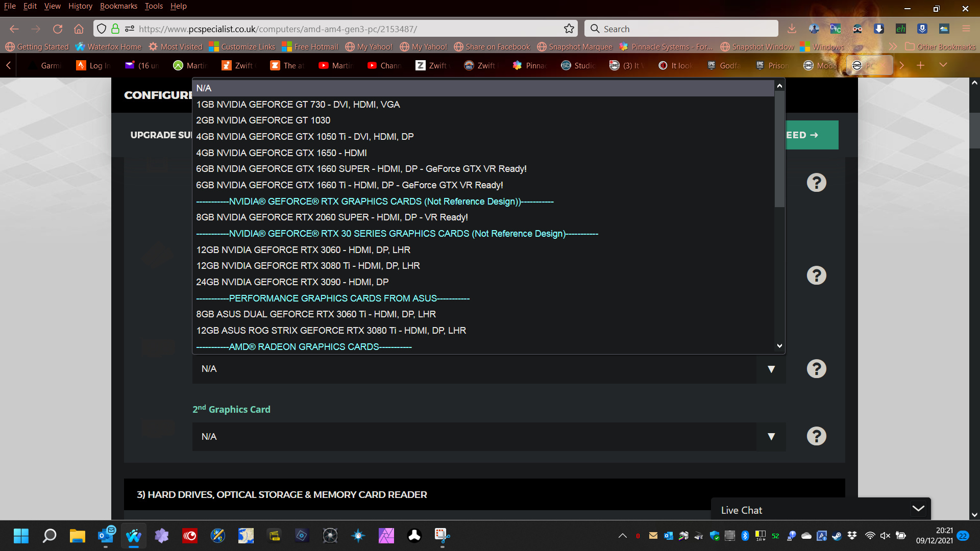Open the Tools menu
This screenshot has width=980, height=551.
coord(154,6)
